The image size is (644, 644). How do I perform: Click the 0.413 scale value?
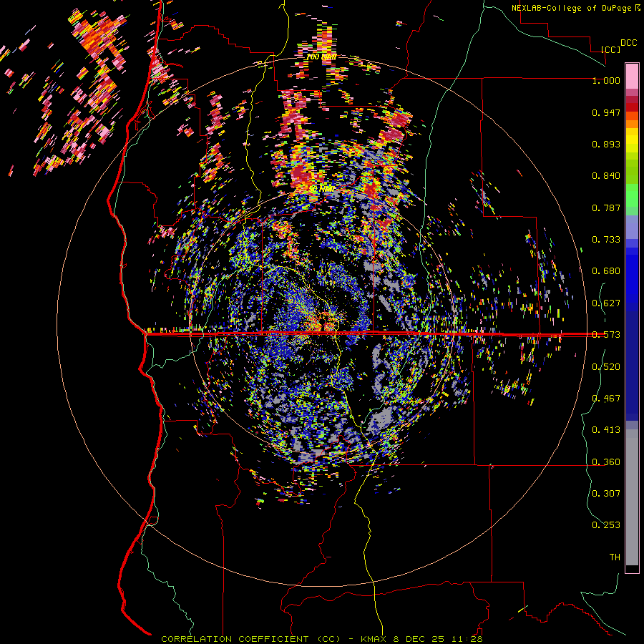pos(606,430)
